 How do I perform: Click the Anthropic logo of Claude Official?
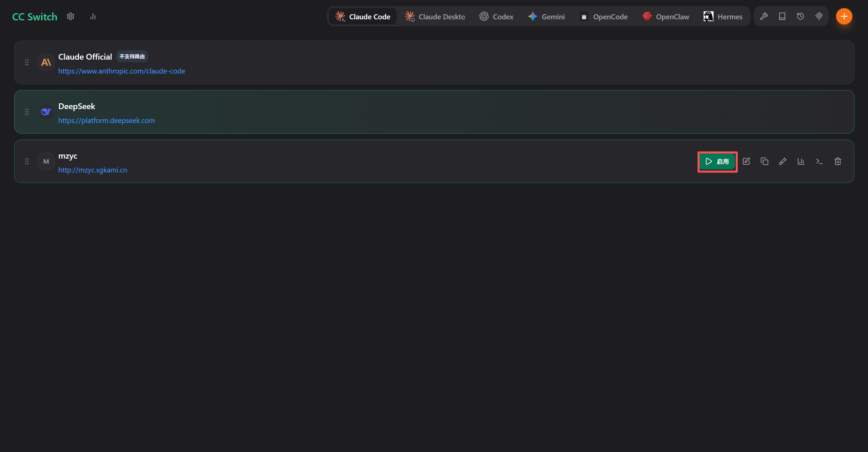coord(46,62)
